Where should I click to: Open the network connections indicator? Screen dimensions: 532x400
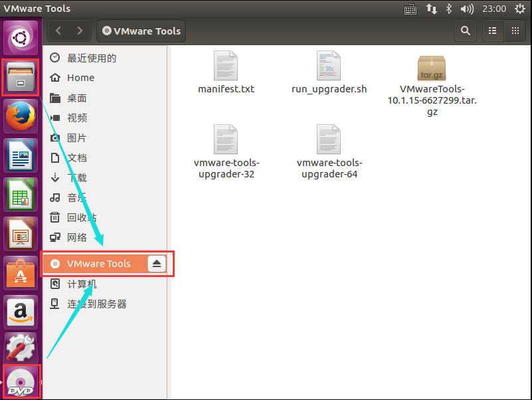[x=431, y=9]
